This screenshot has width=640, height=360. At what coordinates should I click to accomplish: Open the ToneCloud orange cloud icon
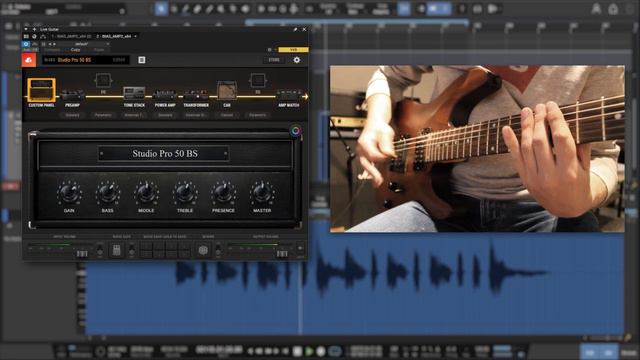coord(29,60)
